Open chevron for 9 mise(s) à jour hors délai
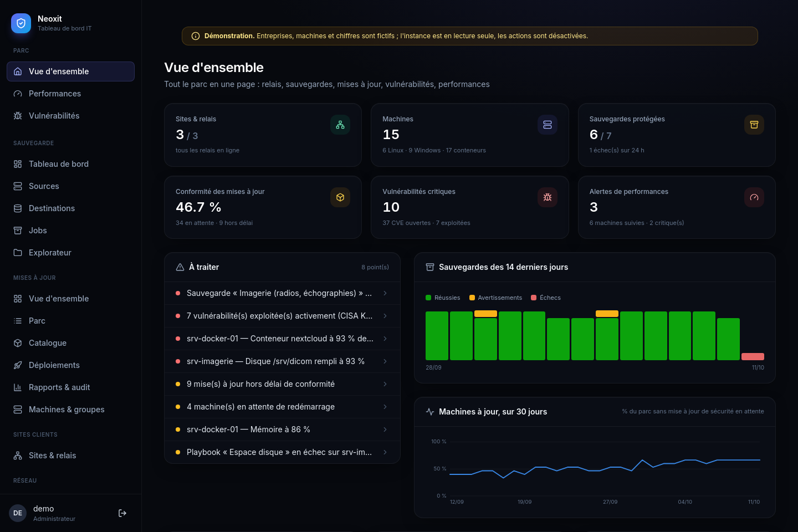This screenshot has height=532, width=798. pyautogui.click(x=385, y=384)
